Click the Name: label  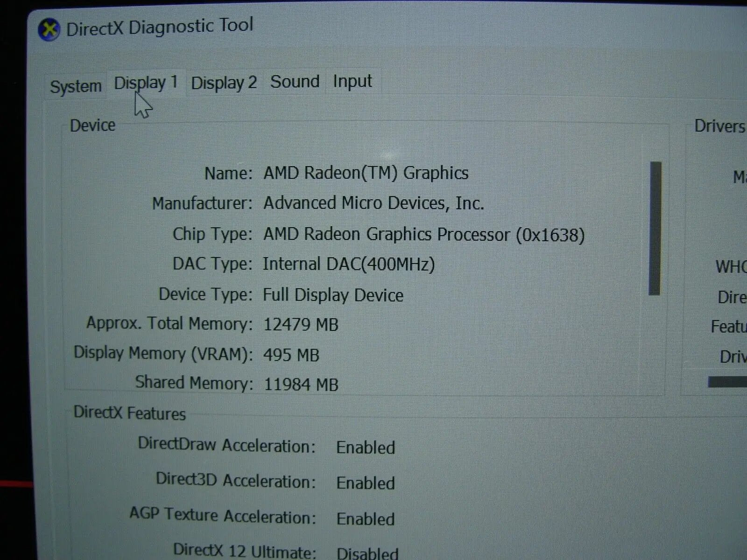coord(228,173)
